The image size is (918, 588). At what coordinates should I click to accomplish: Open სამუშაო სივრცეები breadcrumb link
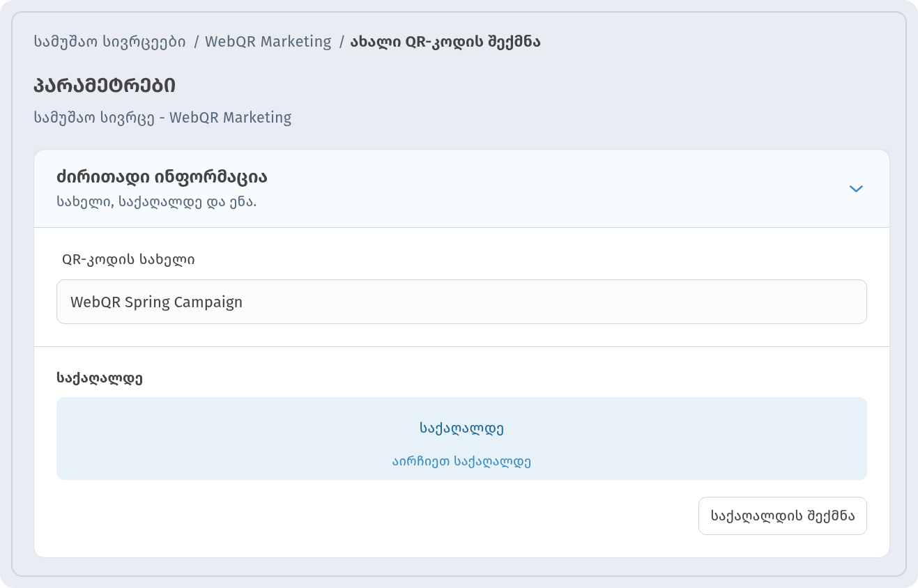[109, 42]
